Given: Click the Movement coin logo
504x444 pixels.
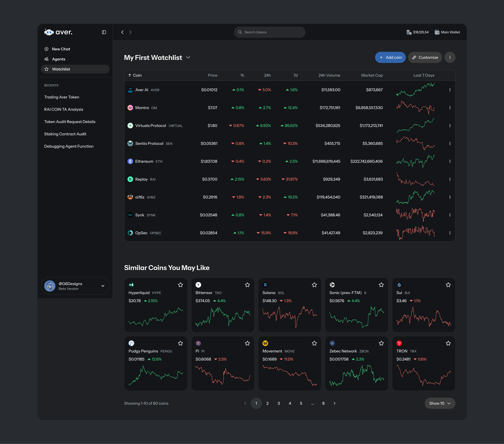Looking at the screenshot, I should pos(265,343).
